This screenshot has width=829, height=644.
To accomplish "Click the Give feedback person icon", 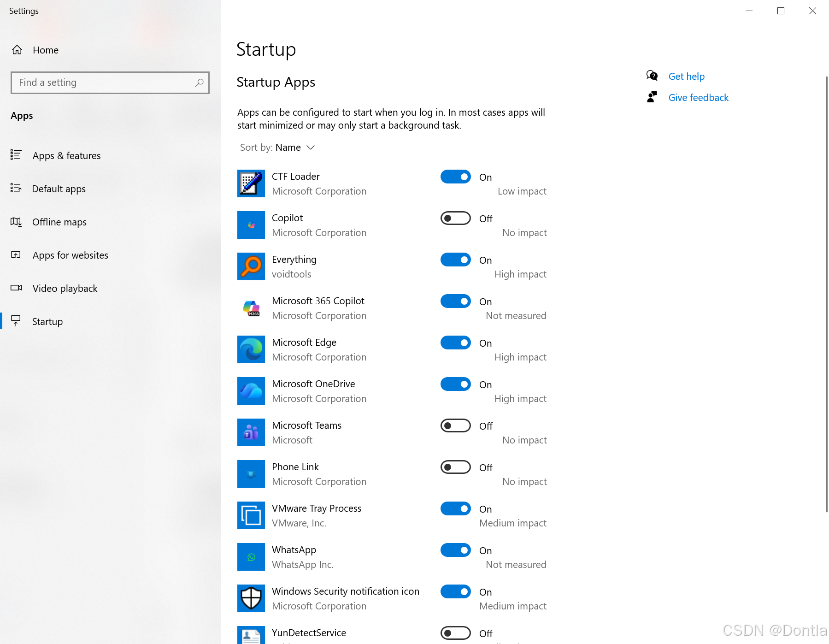I will tap(652, 97).
